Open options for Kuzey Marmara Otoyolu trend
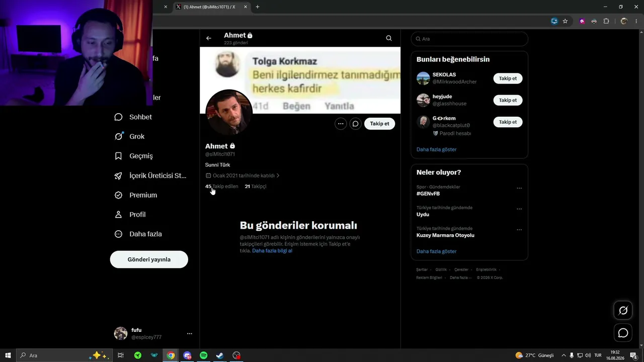 [x=519, y=230]
